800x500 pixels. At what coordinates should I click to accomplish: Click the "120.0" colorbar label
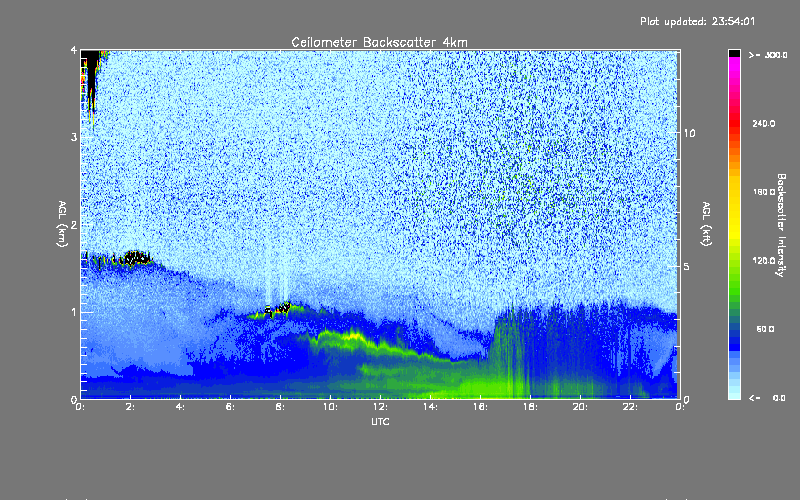point(764,260)
